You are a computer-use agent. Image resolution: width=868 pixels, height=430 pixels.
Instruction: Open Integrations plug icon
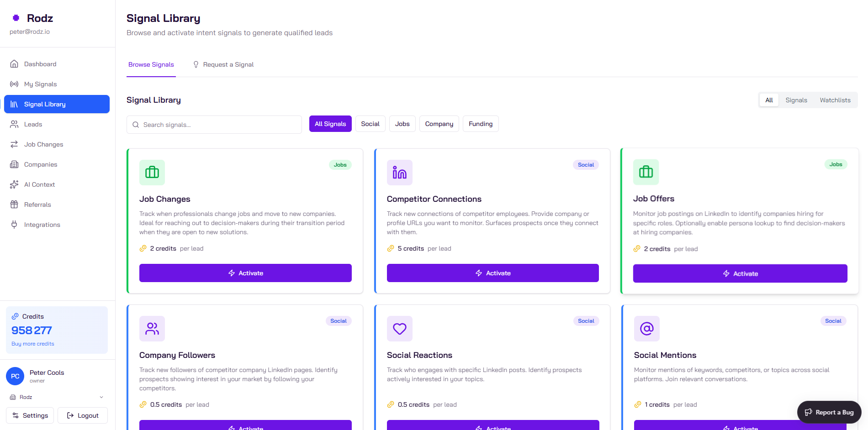[x=14, y=225]
